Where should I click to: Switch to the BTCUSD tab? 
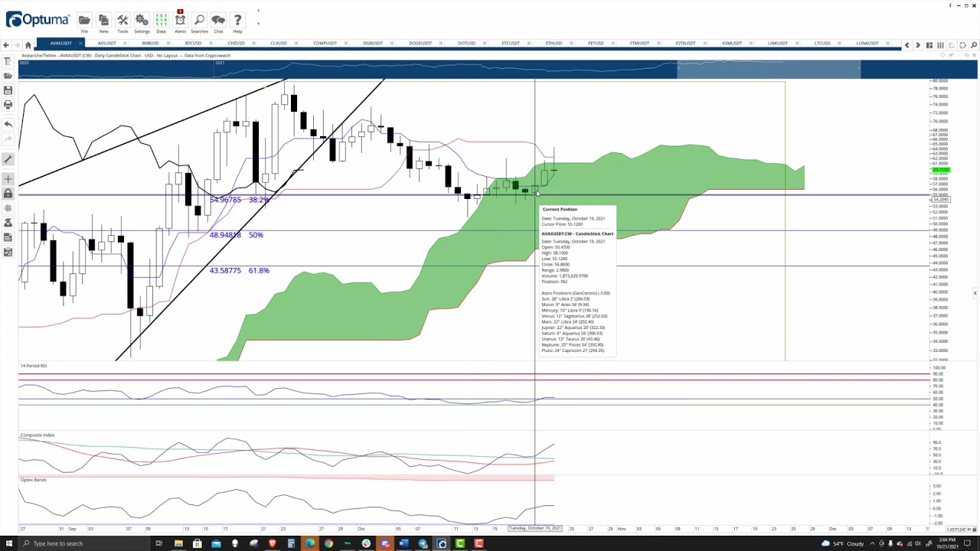[192, 44]
